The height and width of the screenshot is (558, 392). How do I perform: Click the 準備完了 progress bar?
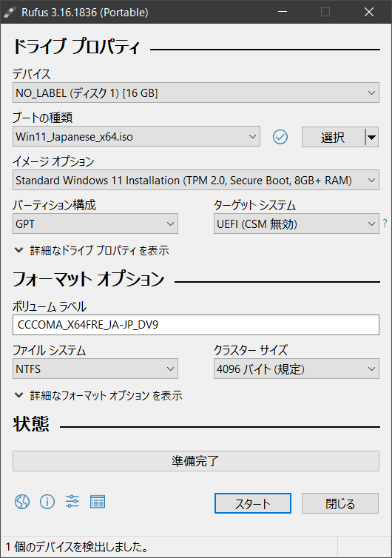pyautogui.click(x=196, y=461)
